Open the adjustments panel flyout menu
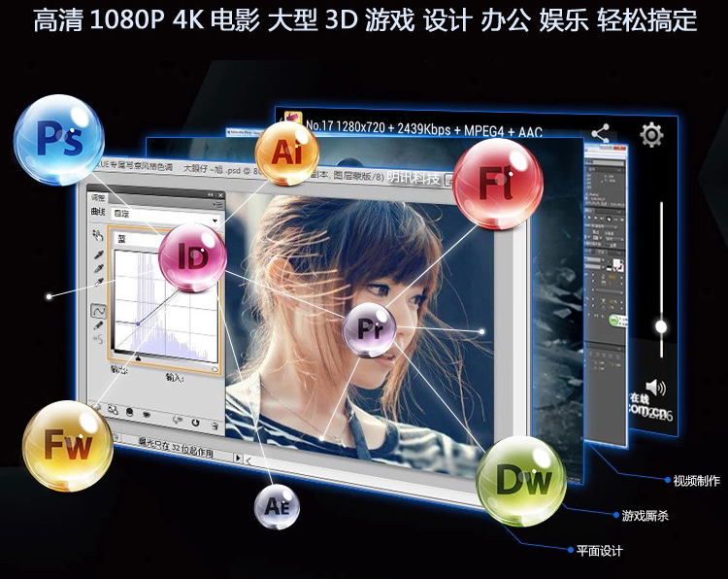This screenshot has height=579, width=728. coord(216,204)
